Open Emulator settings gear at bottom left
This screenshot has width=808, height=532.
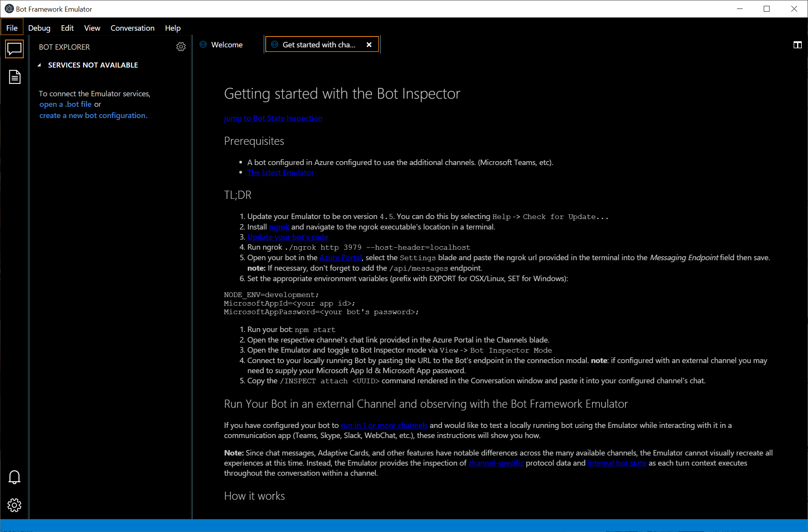coord(14,505)
